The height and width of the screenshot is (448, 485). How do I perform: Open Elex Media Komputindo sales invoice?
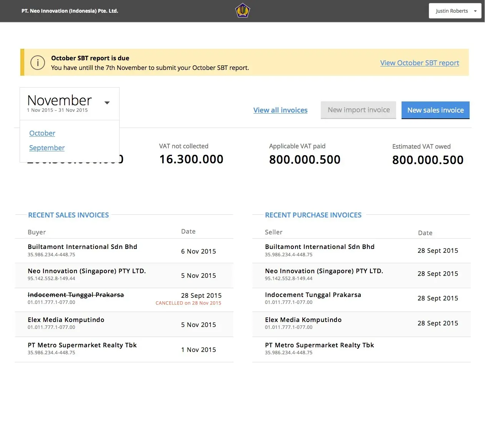(124, 324)
